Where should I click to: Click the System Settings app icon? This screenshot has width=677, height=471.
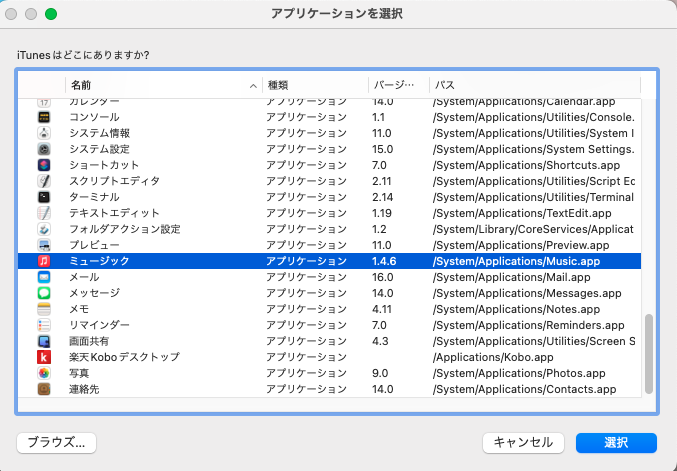point(44,149)
